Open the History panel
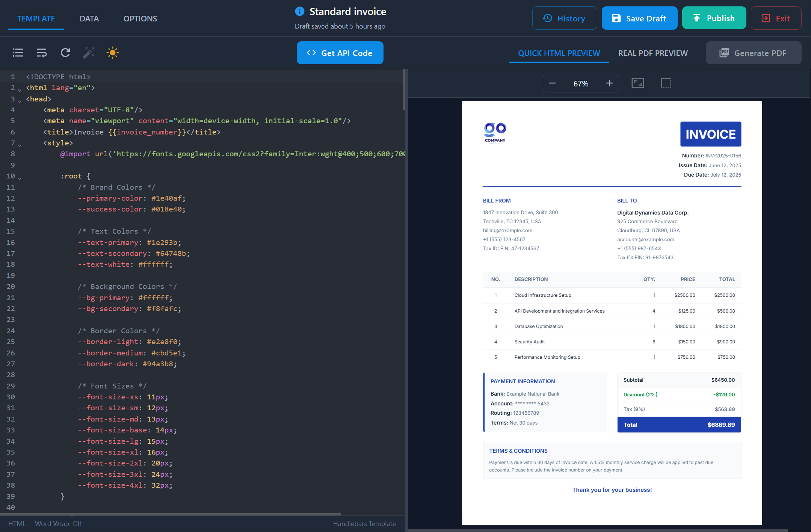Image resolution: width=811 pixels, height=532 pixels. (565, 18)
